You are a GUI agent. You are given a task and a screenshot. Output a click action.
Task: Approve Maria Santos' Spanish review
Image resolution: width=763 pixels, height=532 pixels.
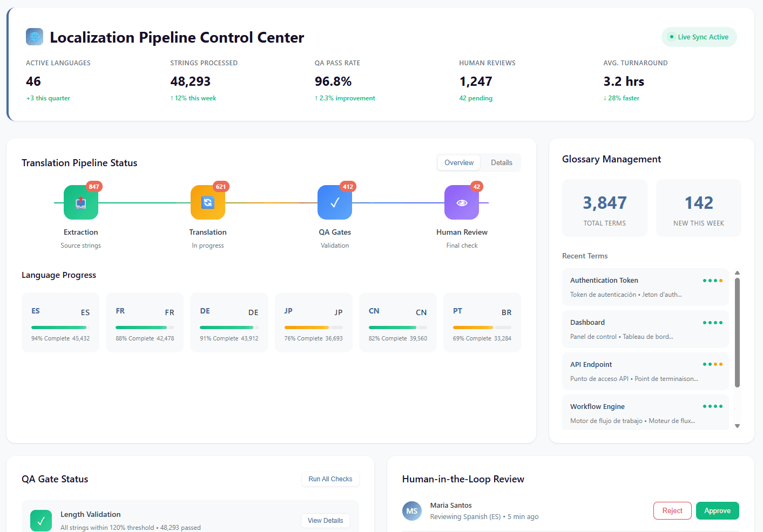(717, 511)
